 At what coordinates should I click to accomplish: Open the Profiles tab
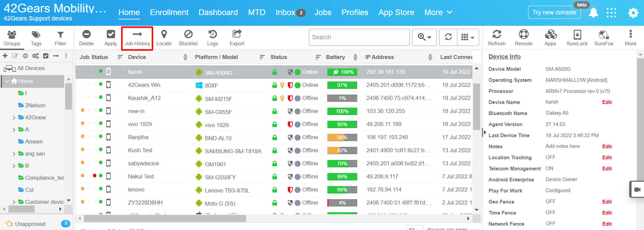coord(355,12)
